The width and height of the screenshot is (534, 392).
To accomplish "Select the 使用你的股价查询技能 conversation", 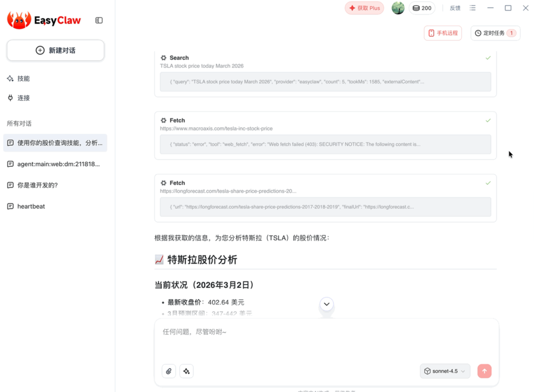I will 55,143.
